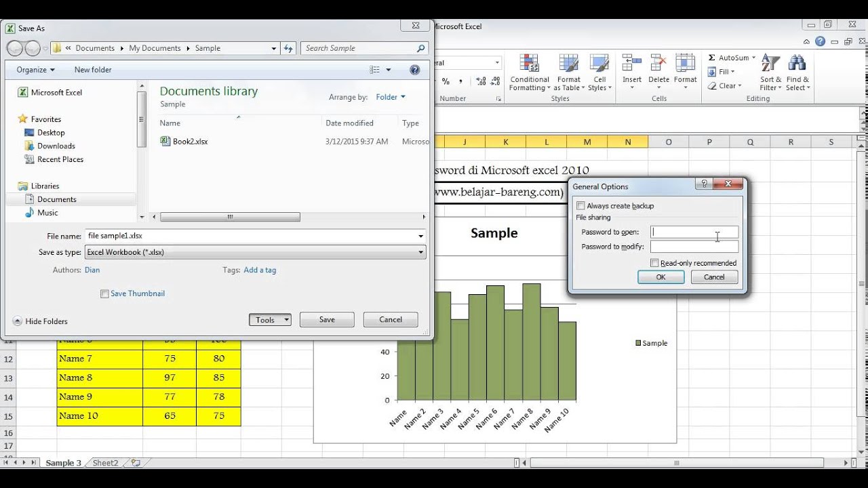Expand the AutoSum dropdown arrow
Image resolution: width=868 pixels, height=488 pixels.
click(x=753, y=58)
